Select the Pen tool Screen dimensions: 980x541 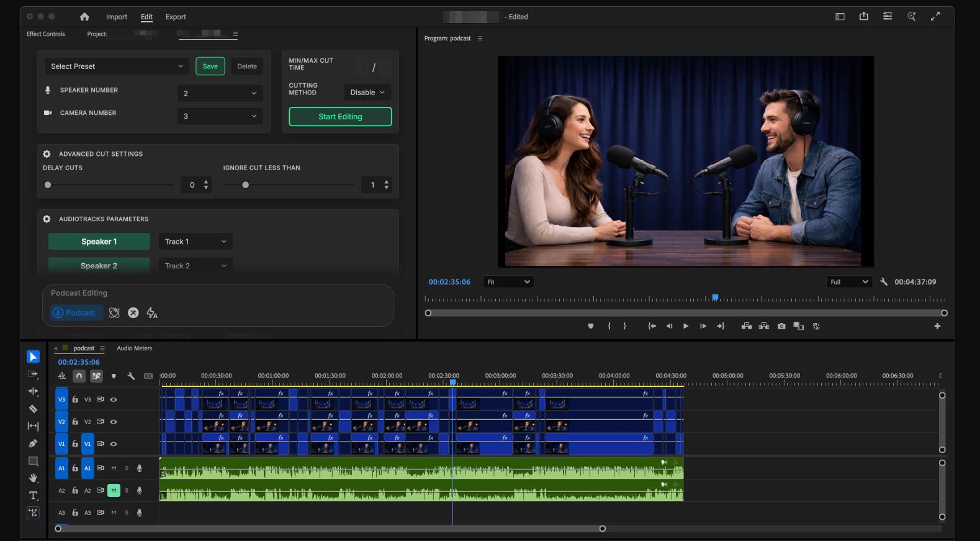[x=33, y=443]
